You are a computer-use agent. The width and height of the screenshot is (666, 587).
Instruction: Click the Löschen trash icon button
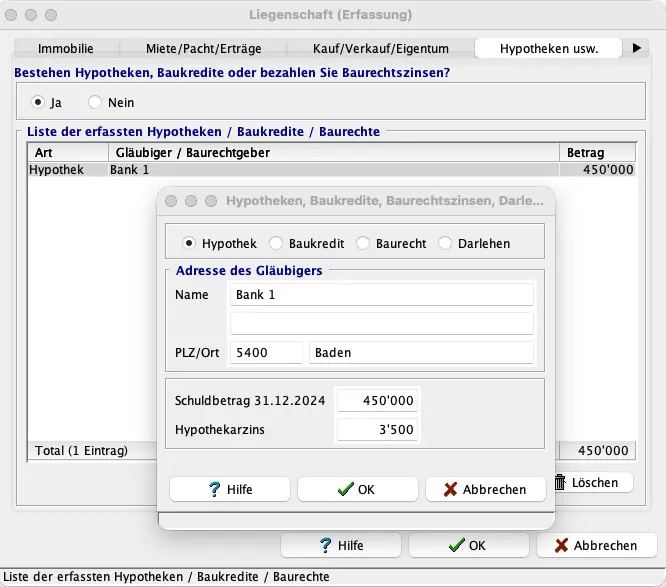pos(594,482)
